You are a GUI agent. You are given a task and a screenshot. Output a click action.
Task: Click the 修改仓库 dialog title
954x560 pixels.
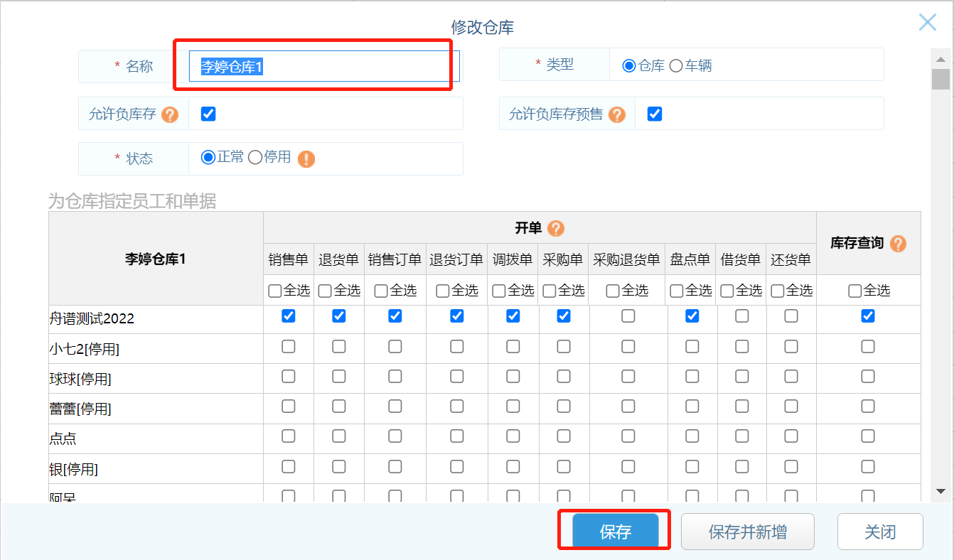tap(482, 27)
